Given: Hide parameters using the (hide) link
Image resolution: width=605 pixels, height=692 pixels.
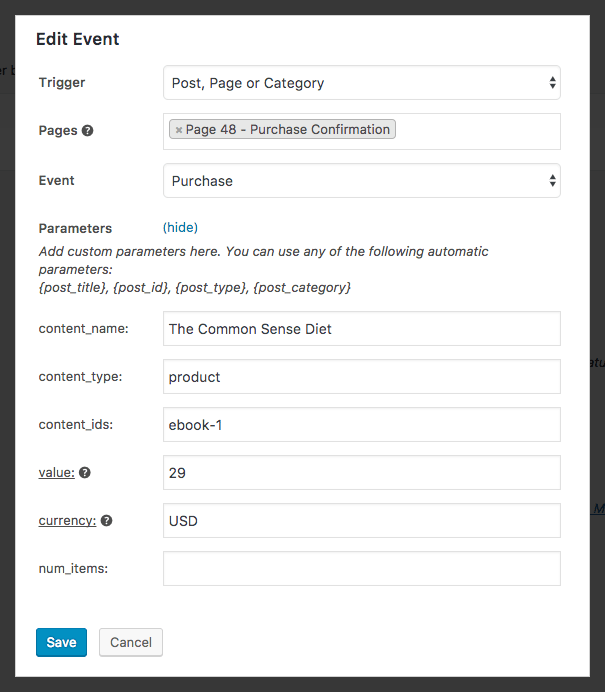Looking at the screenshot, I should pyautogui.click(x=180, y=228).
